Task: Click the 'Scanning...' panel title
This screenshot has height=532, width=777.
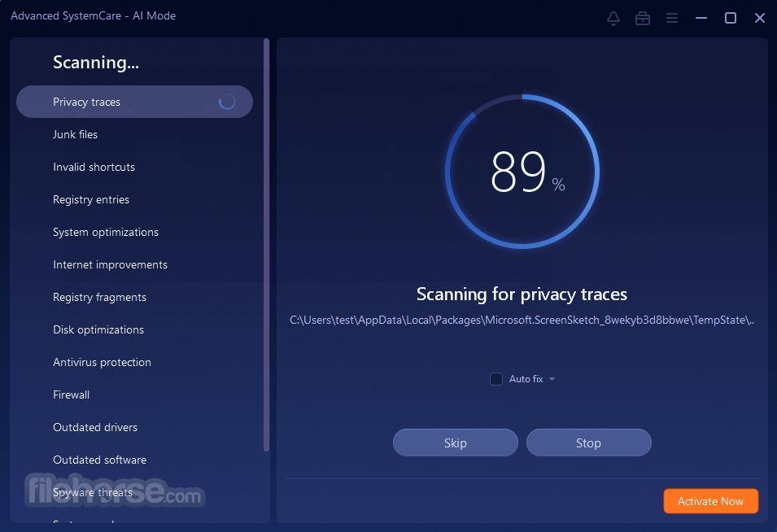Action: 96,63
